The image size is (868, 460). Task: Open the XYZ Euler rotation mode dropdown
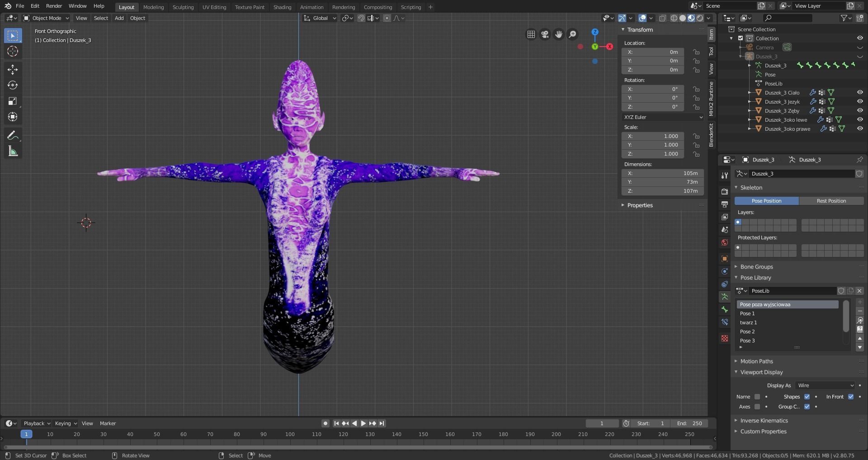[x=663, y=117]
